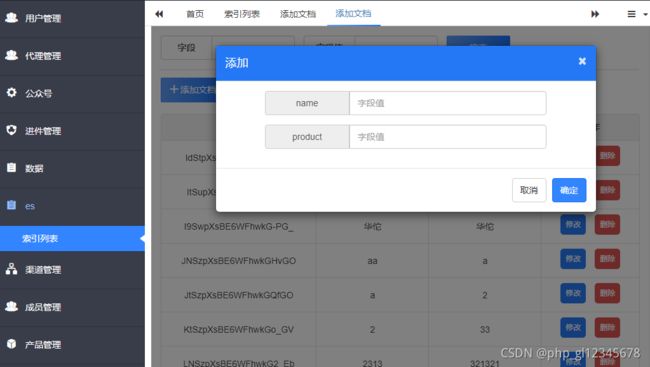This screenshot has width=650, height=367.
Task: Open 公众号 menu item
Action: (x=72, y=93)
